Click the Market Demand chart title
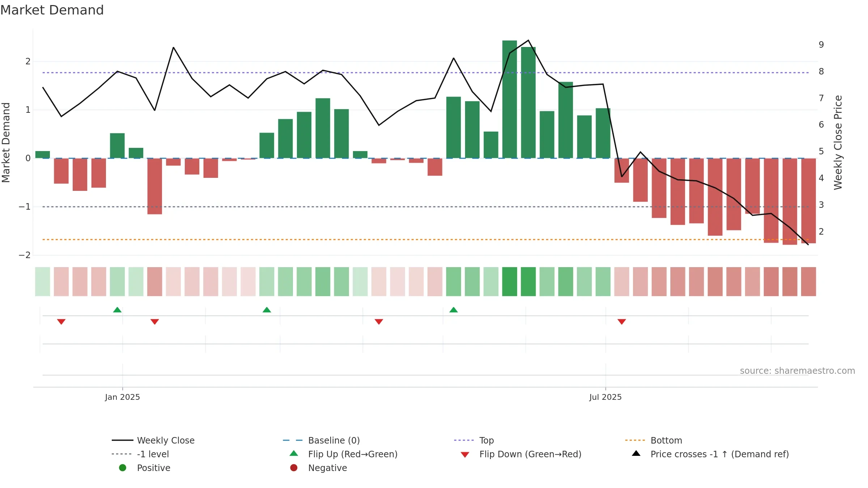Viewport: 868px width, 488px height. tap(52, 10)
